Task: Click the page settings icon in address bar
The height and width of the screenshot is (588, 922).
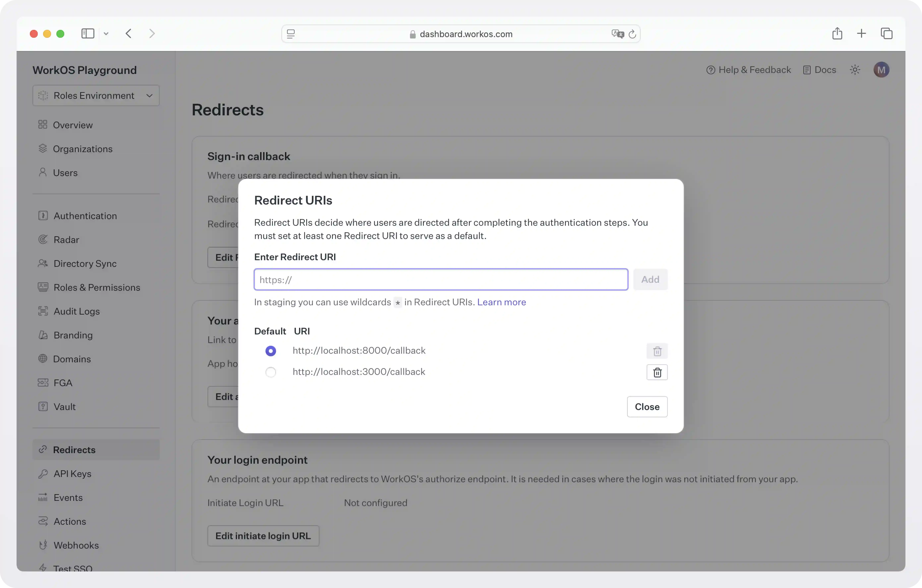Action: point(291,34)
